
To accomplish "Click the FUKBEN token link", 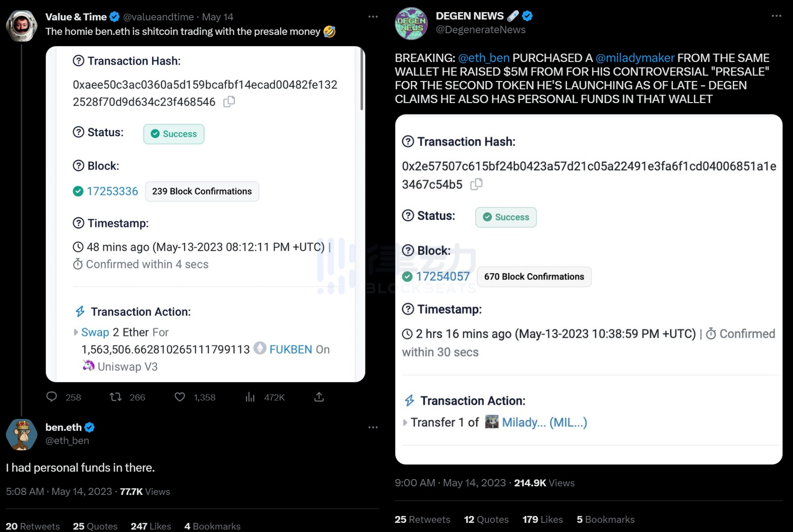I will 290,349.
